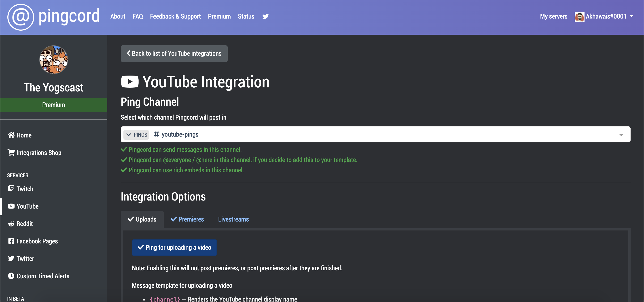This screenshot has height=302, width=644.
Task: Click the Premieres tab checkmark icon
Action: coord(174,219)
